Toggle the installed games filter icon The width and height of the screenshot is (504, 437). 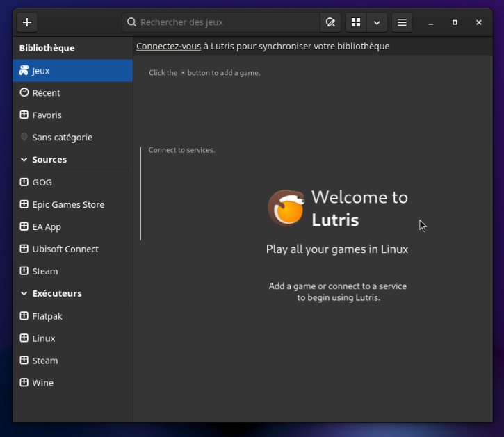[x=331, y=22]
